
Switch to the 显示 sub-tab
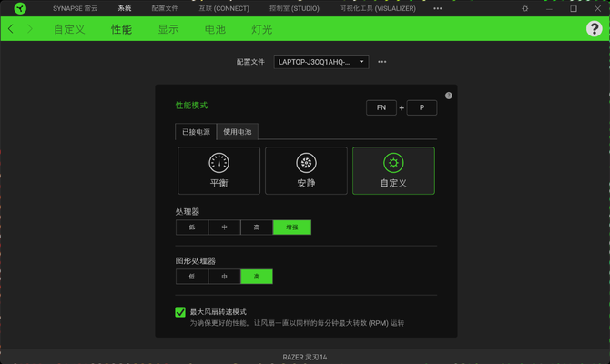[x=168, y=29]
